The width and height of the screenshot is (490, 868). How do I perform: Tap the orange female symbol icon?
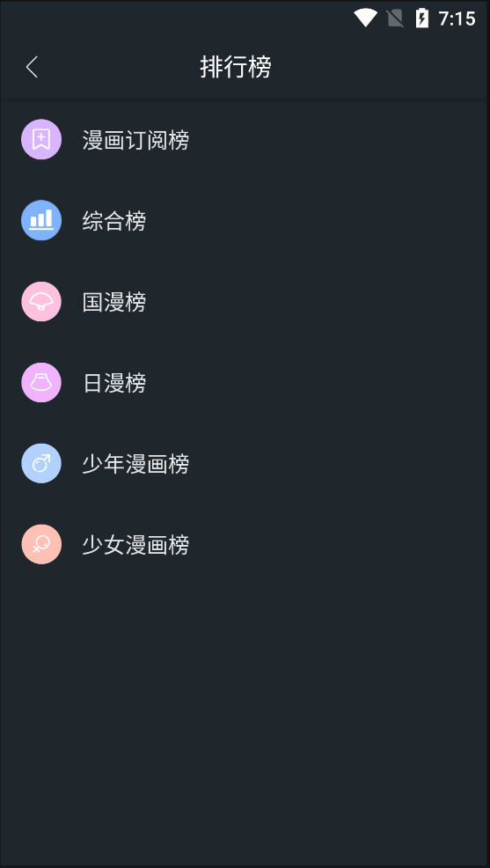pyautogui.click(x=41, y=544)
